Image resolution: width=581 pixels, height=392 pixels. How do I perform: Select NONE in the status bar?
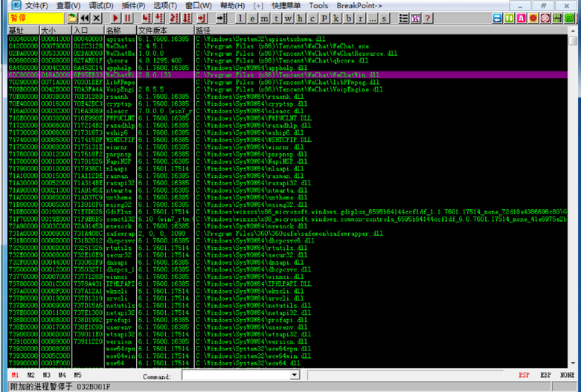pyautogui.click(x=567, y=375)
